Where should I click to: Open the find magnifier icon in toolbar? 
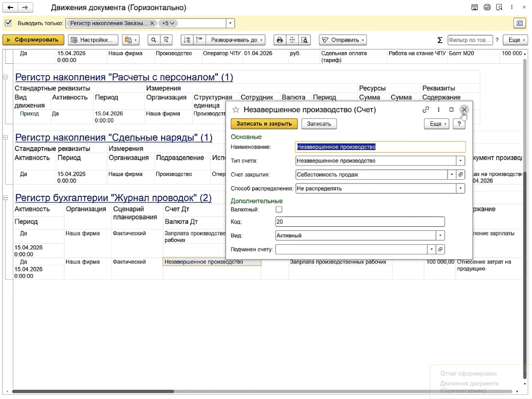[153, 40]
